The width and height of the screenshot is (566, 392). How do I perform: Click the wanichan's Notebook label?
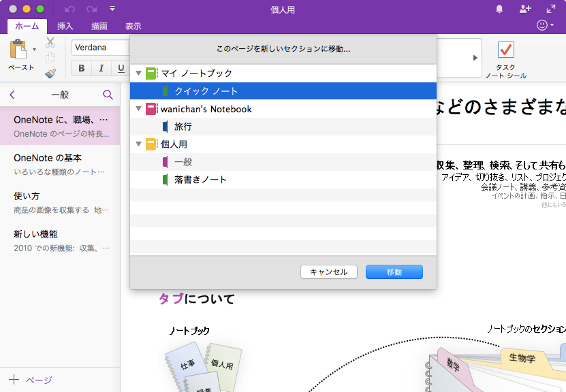coord(206,109)
